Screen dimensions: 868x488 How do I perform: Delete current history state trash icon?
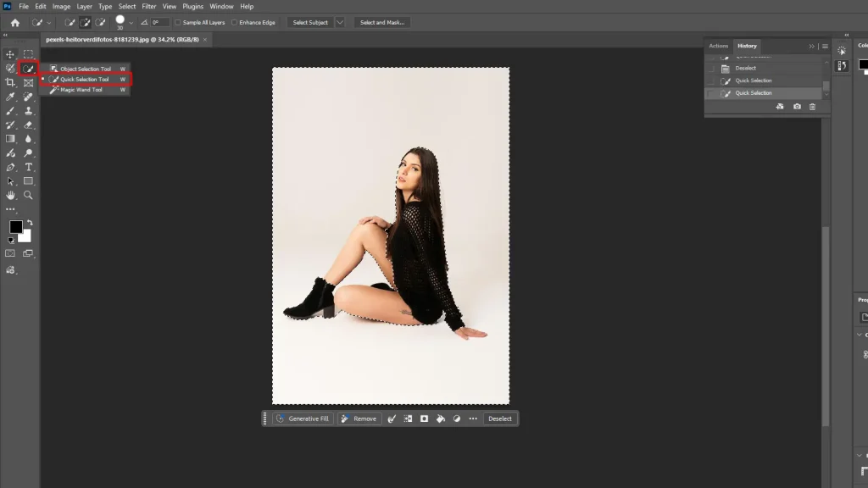click(812, 107)
